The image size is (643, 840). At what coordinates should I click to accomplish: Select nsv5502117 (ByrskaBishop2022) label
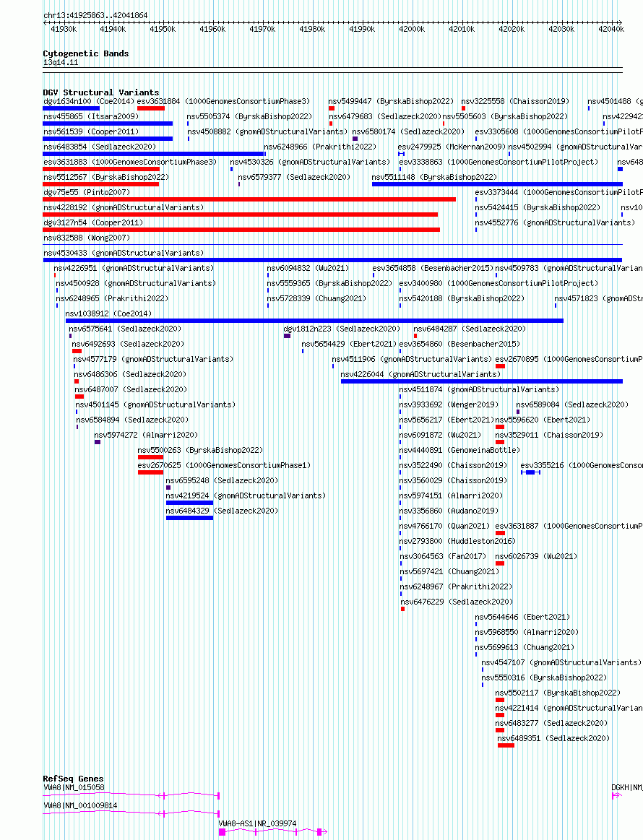pyautogui.click(x=558, y=693)
